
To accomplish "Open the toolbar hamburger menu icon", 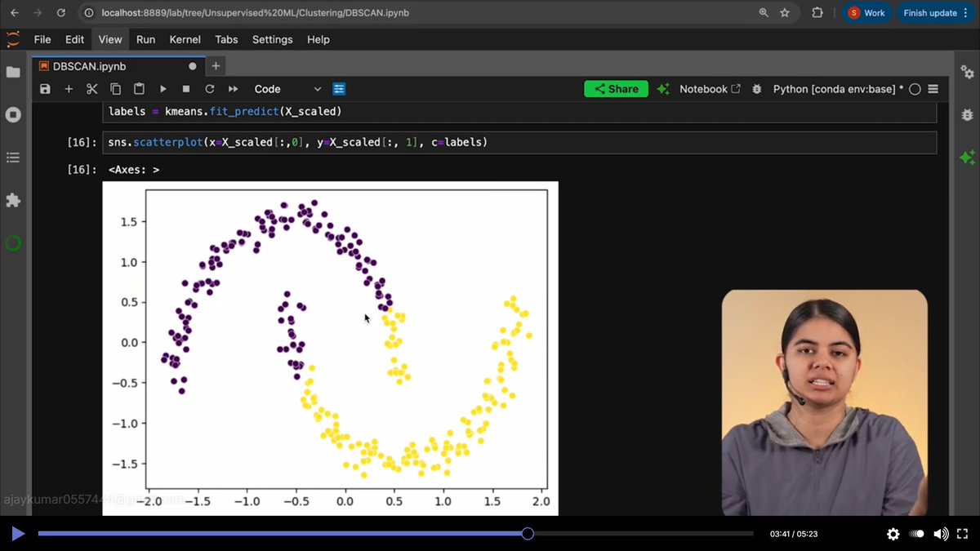I will coord(933,89).
